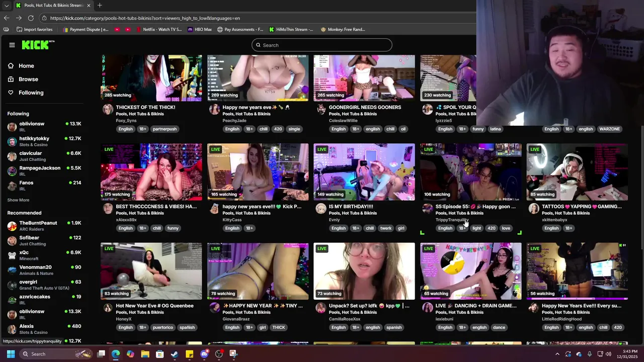Open TheBurntPeanut recommended channel

click(44, 226)
